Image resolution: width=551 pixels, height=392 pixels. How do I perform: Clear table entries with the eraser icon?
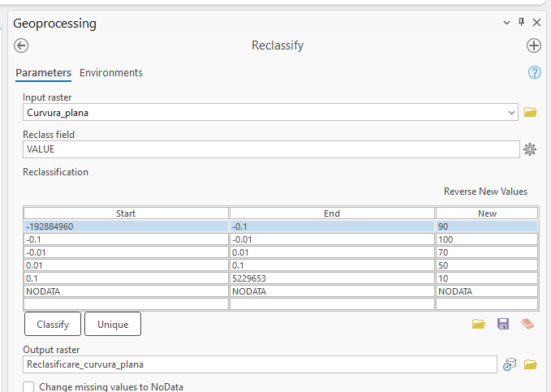[528, 324]
